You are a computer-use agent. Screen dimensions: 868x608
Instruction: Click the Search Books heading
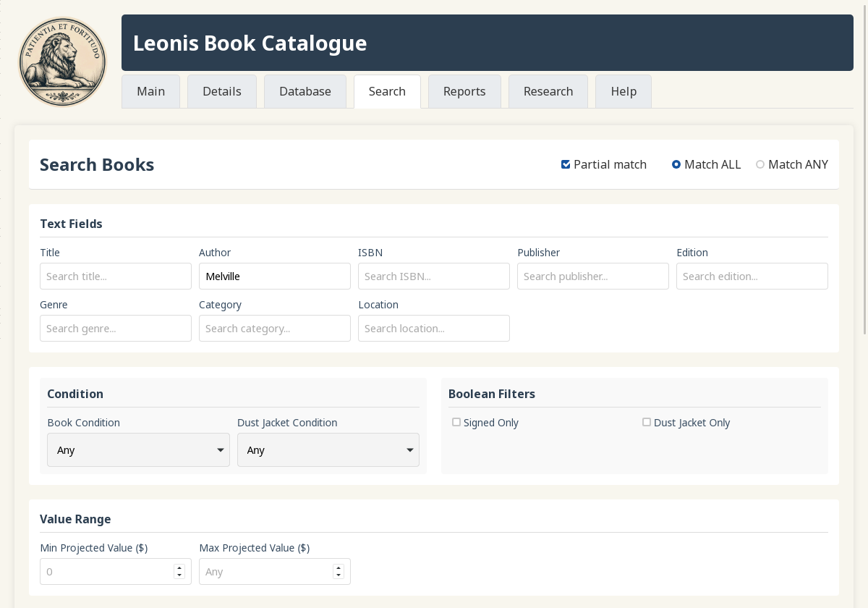pos(97,165)
